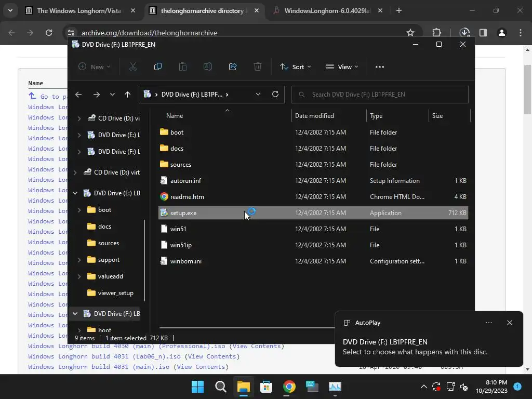The image size is (532, 399).
Task: Sort files by Date modified column
Action: [x=314, y=116]
